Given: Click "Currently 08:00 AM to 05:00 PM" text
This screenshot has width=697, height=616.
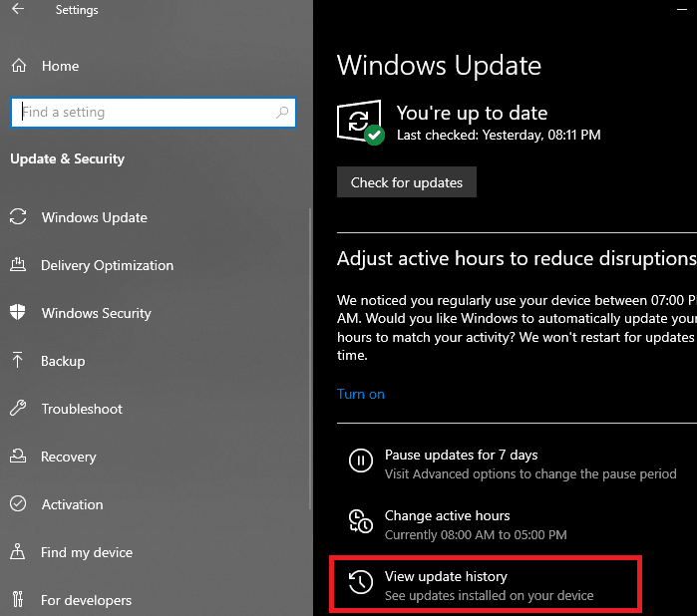Looking at the screenshot, I should point(476,534).
